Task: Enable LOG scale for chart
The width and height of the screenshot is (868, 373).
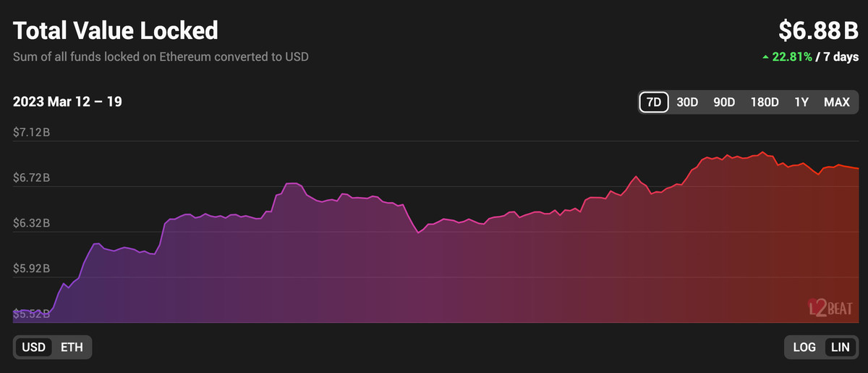Action: coord(804,347)
